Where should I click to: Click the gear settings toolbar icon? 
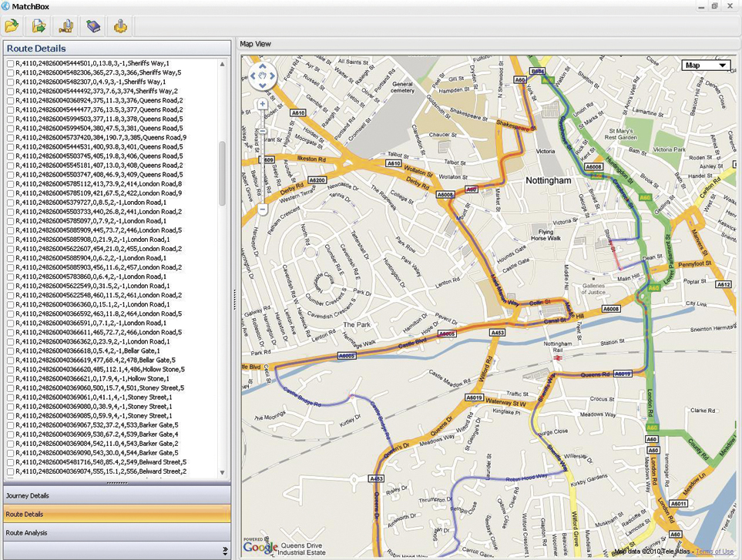tap(120, 26)
